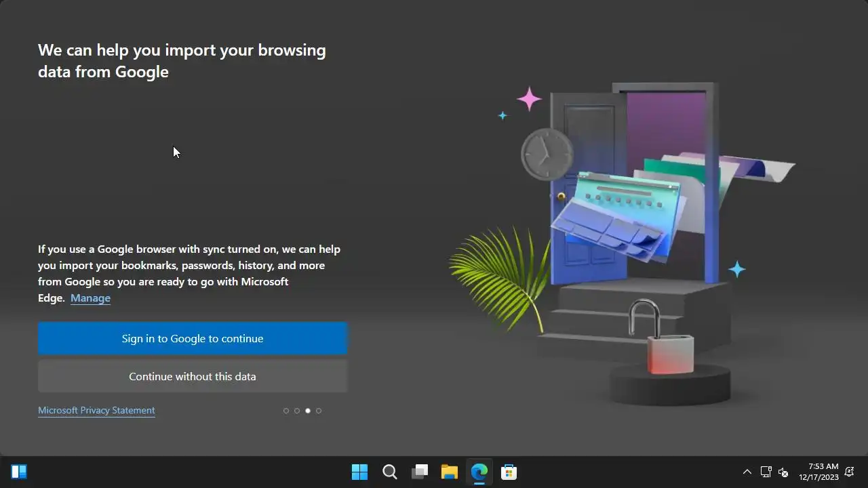868x488 pixels.
Task: Open the notification center icon
Action: point(850,472)
